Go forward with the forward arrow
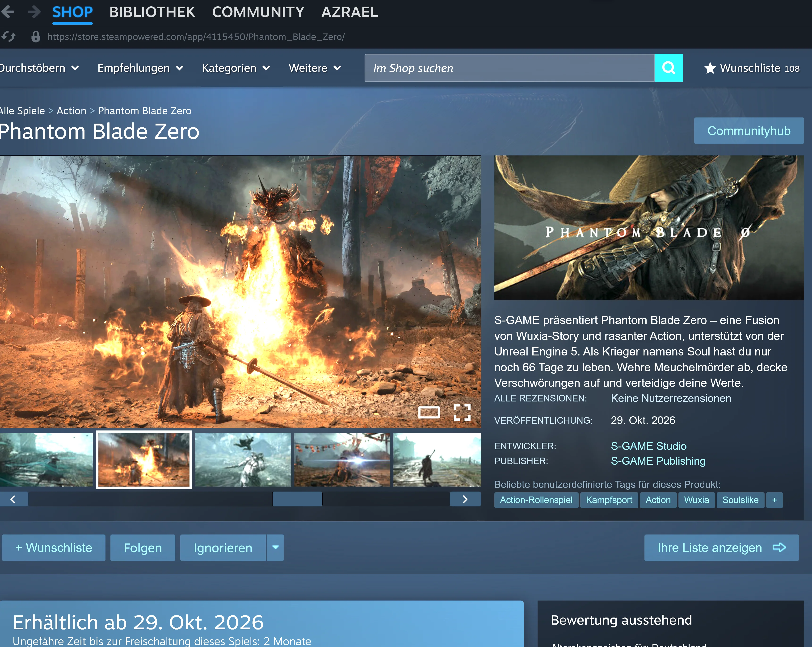 34,12
